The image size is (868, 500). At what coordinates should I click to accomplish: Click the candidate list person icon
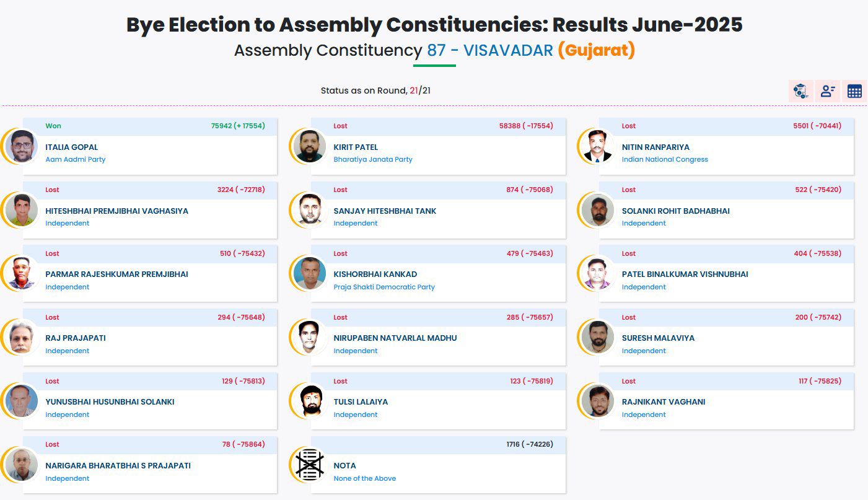pos(828,91)
